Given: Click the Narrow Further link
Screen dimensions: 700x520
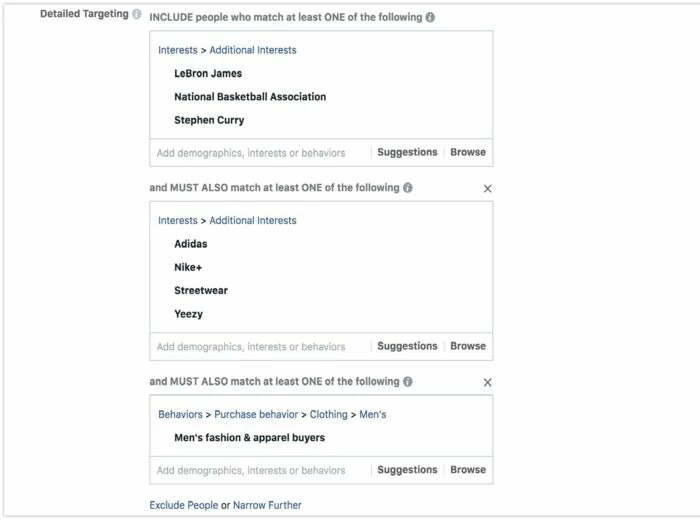Looking at the screenshot, I should 267,505.
